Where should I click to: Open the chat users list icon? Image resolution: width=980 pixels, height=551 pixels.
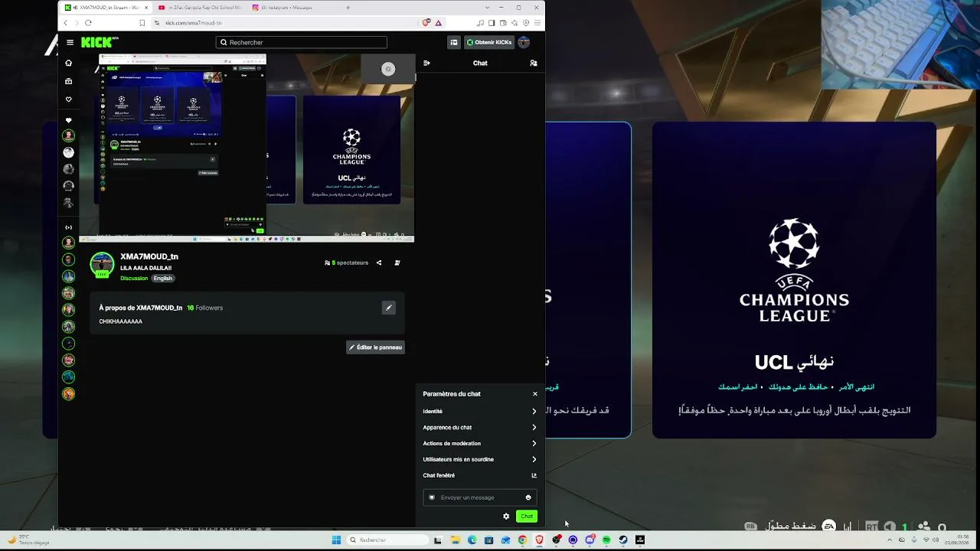534,63
